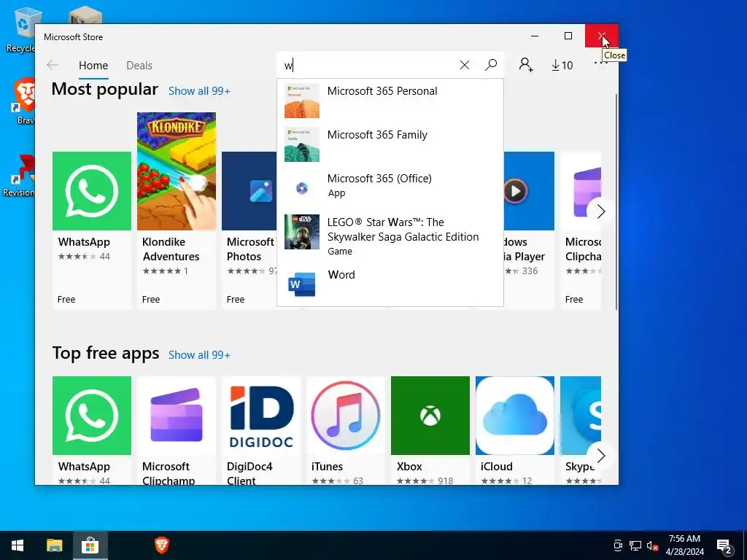Viewport: 747px width, 560px height.
Task: Switch to the Home tab
Action: coord(93,65)
